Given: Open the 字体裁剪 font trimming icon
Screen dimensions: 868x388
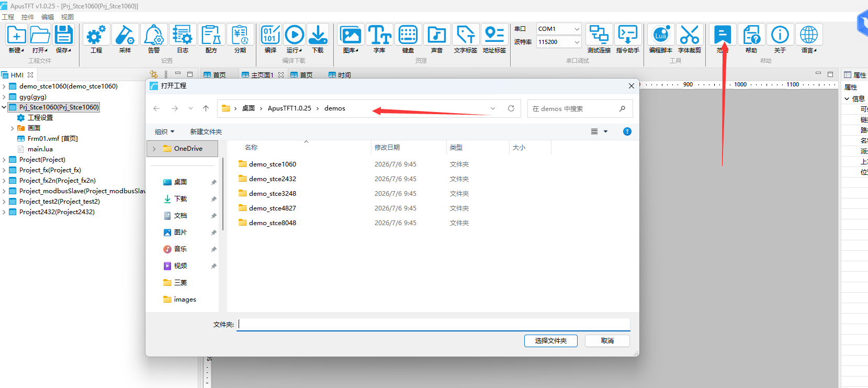Looking at the screenshot, I should click(x=690, y=35).
